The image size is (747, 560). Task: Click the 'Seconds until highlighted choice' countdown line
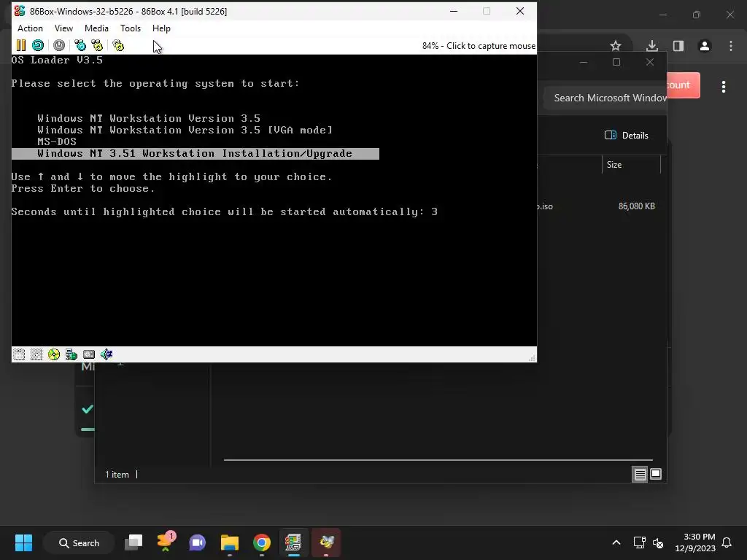tap(225, 212)
